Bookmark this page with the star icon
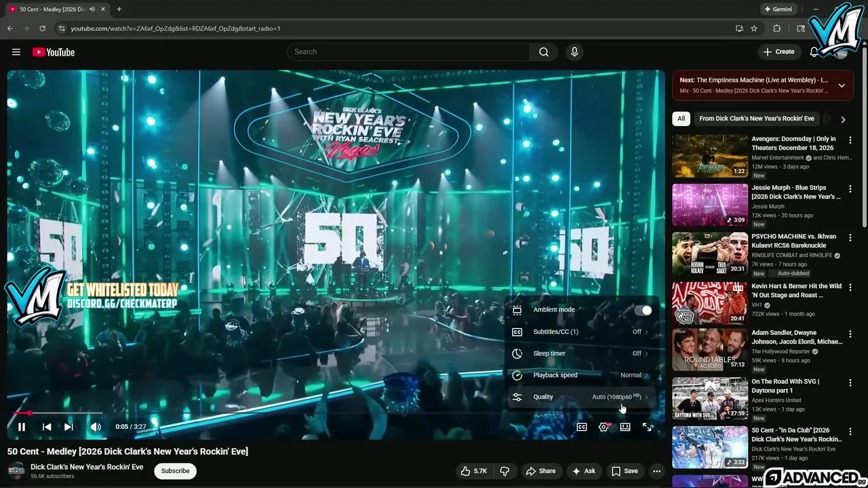Viewport: 868px width, 488px height. tap(754, 28)
